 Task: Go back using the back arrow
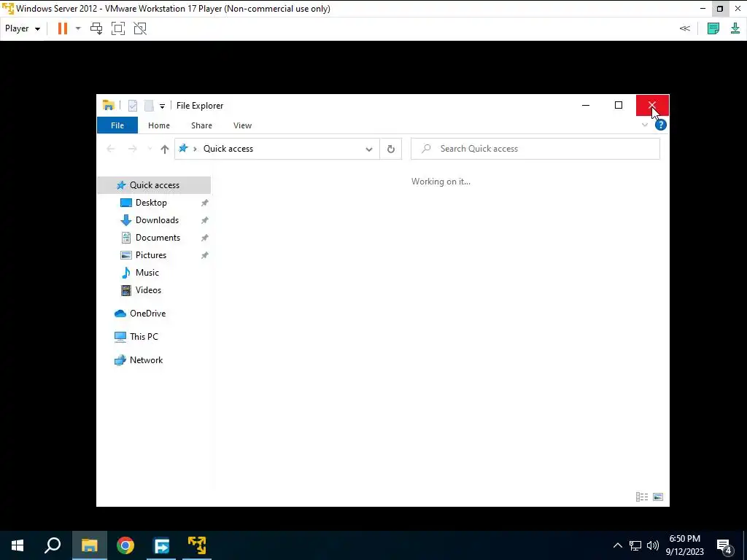(x=111, y=149)
